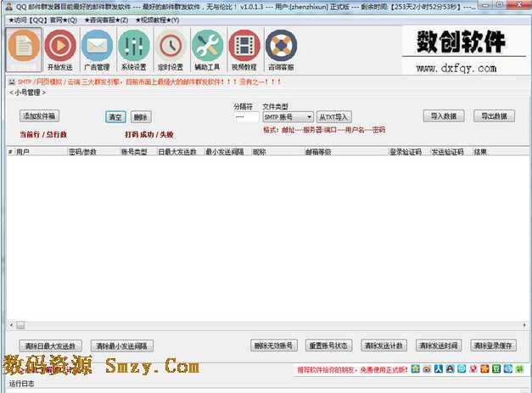This screenshot has height=393, width=532.
Task: Click the 清除发送计数 button
Action: (384, 345)
